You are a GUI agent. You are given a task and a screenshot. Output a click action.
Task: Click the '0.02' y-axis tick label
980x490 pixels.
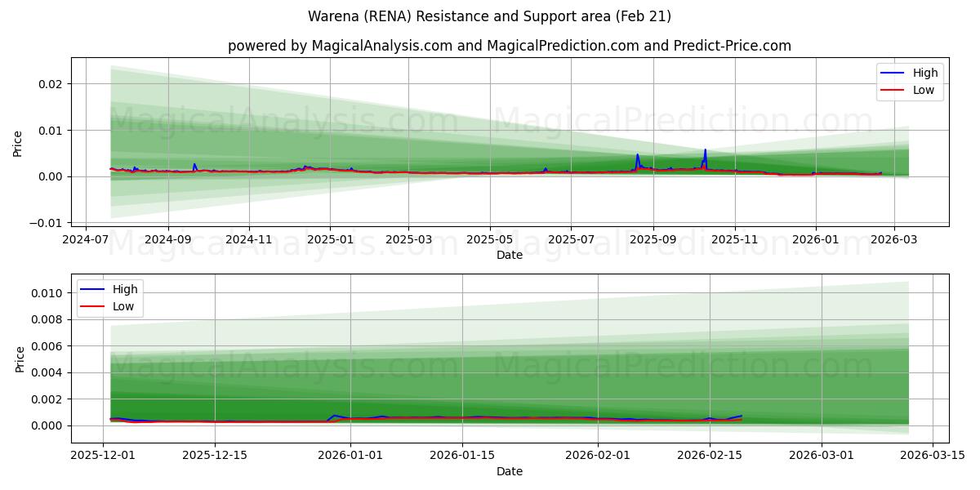[51, 84]
